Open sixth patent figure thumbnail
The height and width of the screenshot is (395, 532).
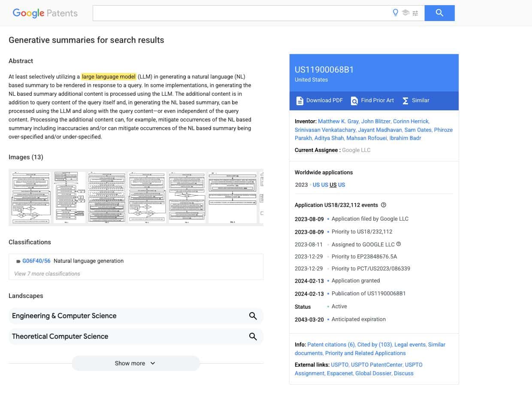coord(233,197)
